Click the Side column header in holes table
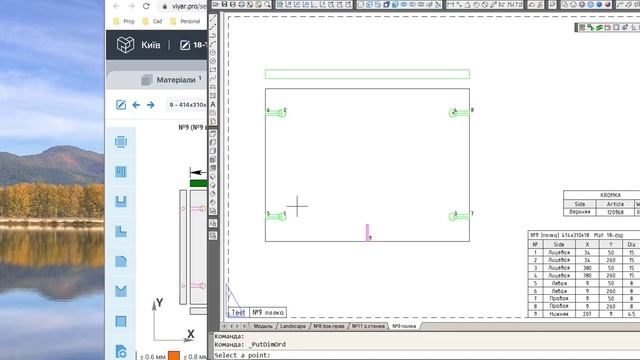This screenshot has height=360, width=640. 559,244
